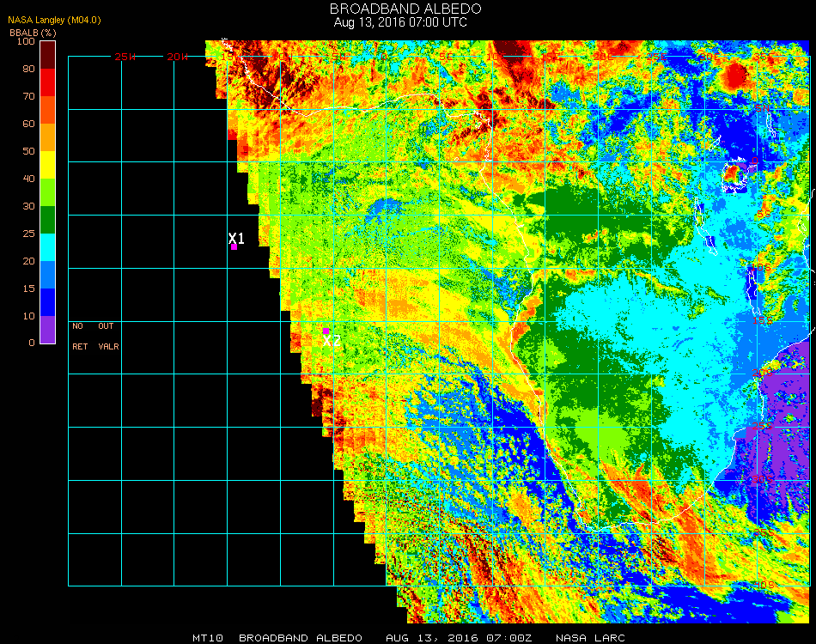The image size is (816, 644).
Task: Select the dark blue 10-15 legend segment
Action: [47, 302]
